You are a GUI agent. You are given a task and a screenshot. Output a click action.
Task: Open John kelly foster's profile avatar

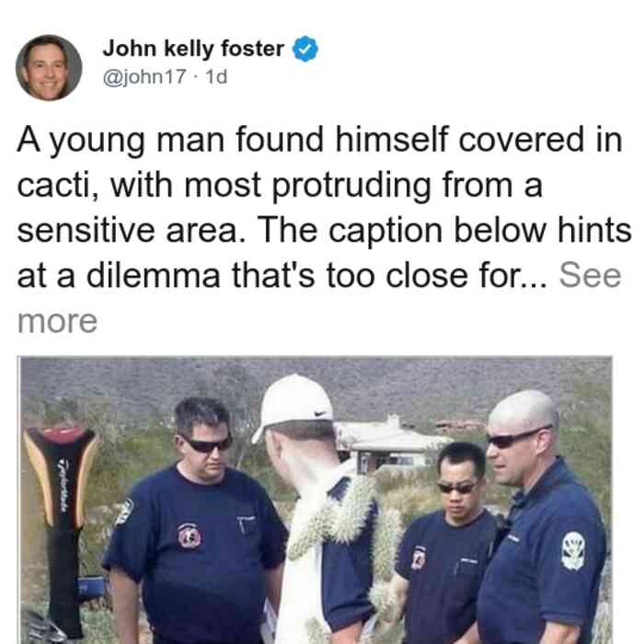49,68
